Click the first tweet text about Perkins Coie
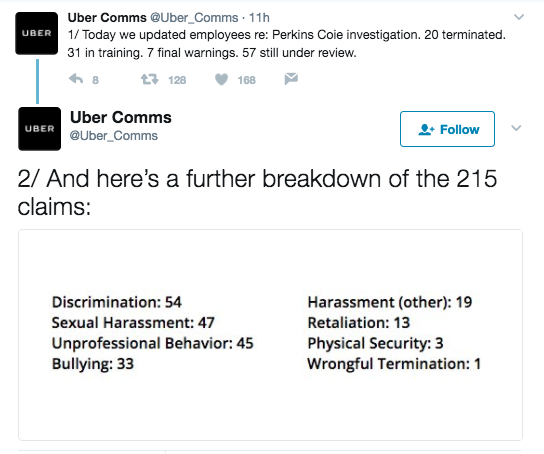Image resolution: width=544 pixels, height=454 pixels. (x=287, y=44)
